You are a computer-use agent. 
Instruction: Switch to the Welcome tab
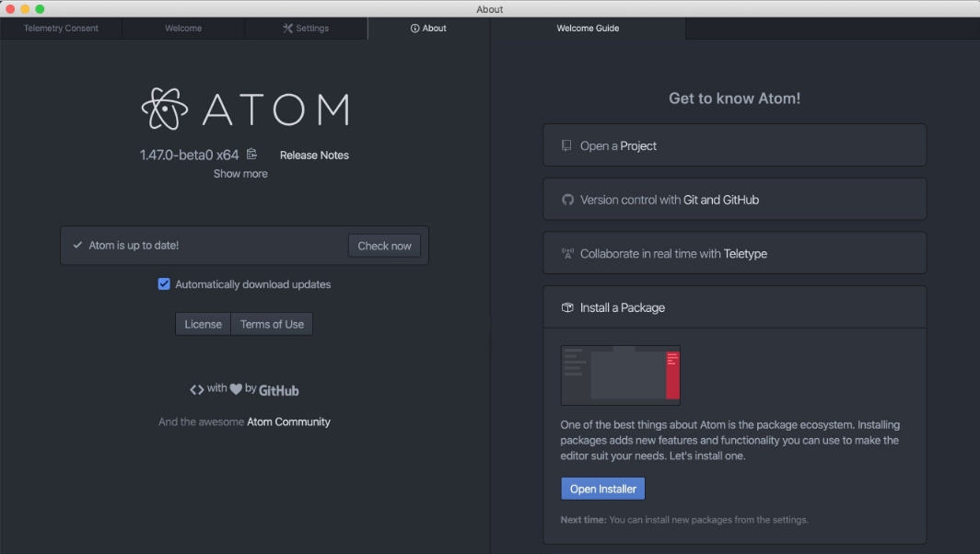[182, 28]
